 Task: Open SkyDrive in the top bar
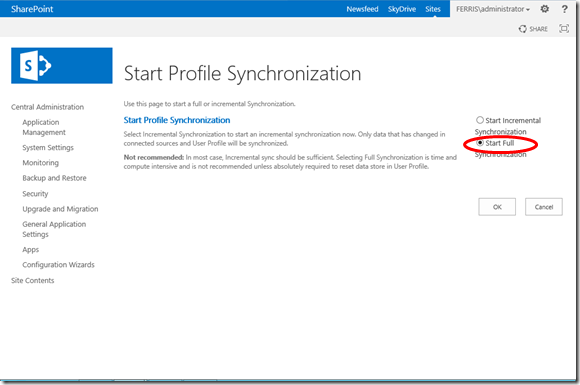tap(402, 9)
